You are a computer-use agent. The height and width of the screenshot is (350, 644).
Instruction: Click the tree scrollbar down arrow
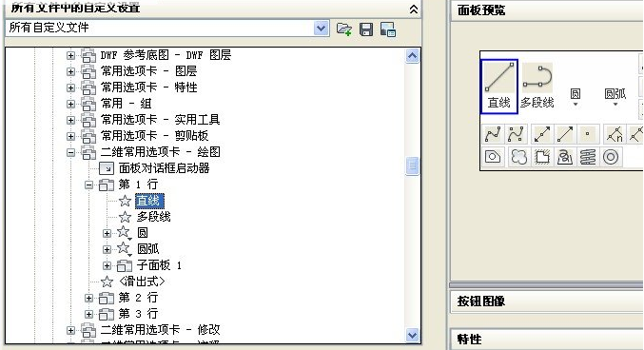pyautogui.click(x=412, y=335)
